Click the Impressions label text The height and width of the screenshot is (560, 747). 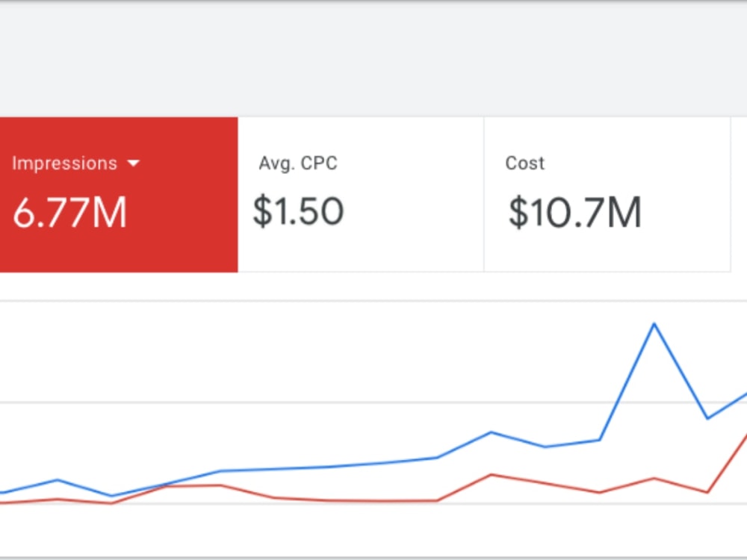[64, 164]
